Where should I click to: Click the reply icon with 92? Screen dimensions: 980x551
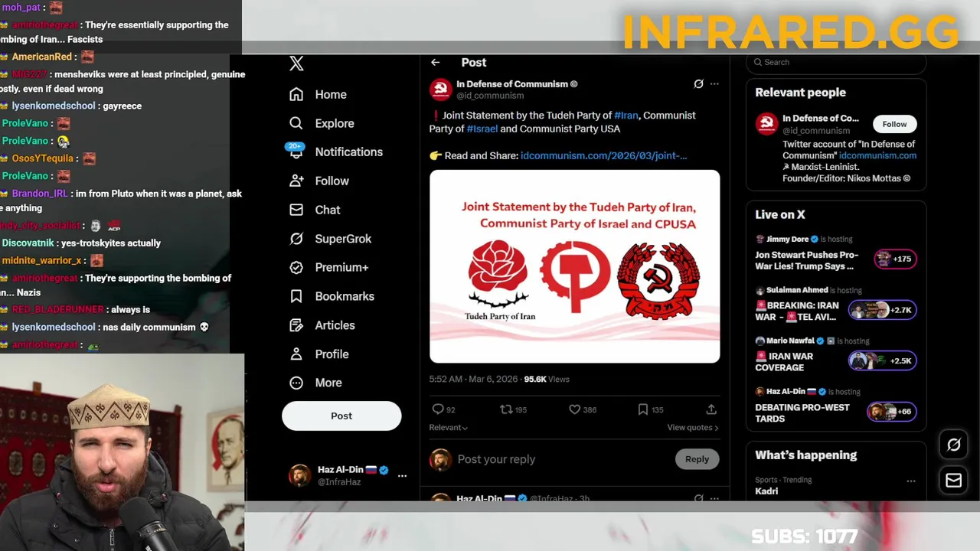(x=438, y=409)
